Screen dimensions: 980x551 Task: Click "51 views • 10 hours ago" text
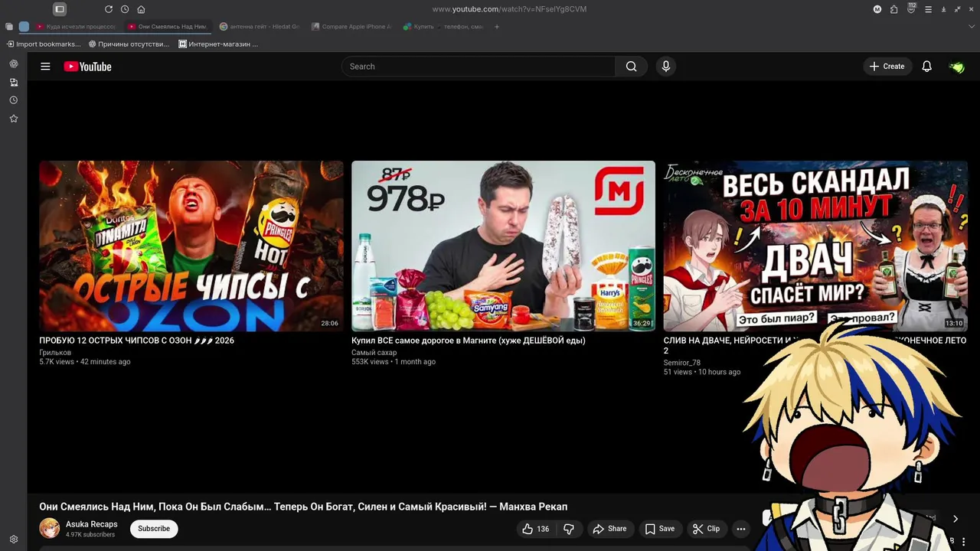click(x=702, y=372)
